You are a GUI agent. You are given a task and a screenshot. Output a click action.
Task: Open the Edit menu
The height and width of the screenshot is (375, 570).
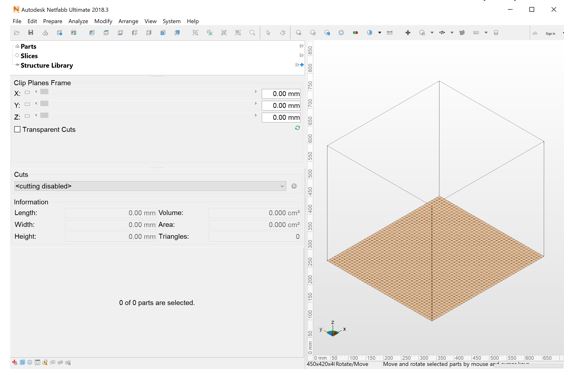[x=32, y=21]
